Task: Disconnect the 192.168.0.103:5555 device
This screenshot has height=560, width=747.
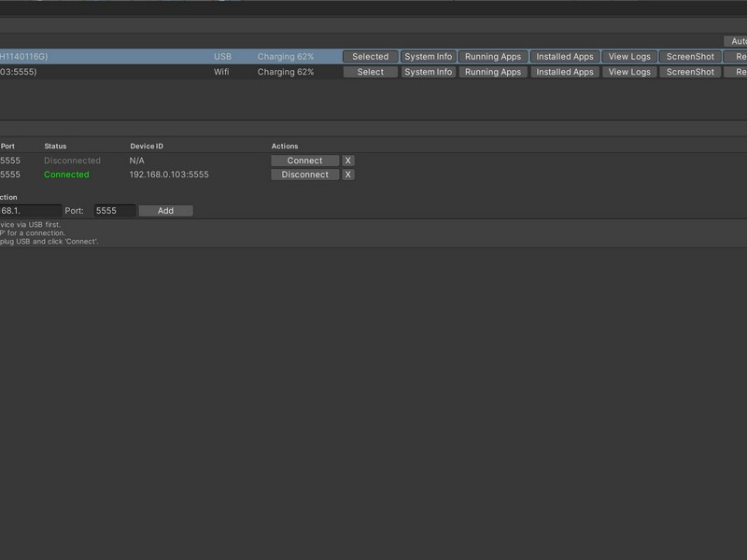Action: point(305,175)
